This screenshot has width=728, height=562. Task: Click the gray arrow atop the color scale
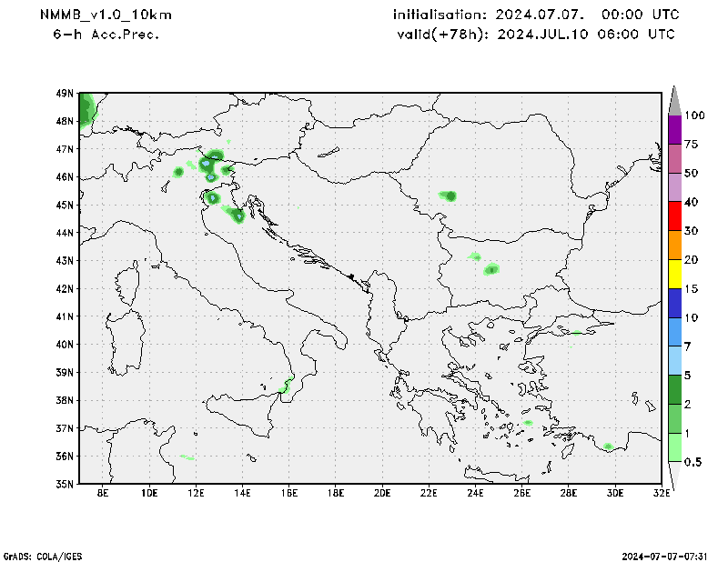pos(674,99)
